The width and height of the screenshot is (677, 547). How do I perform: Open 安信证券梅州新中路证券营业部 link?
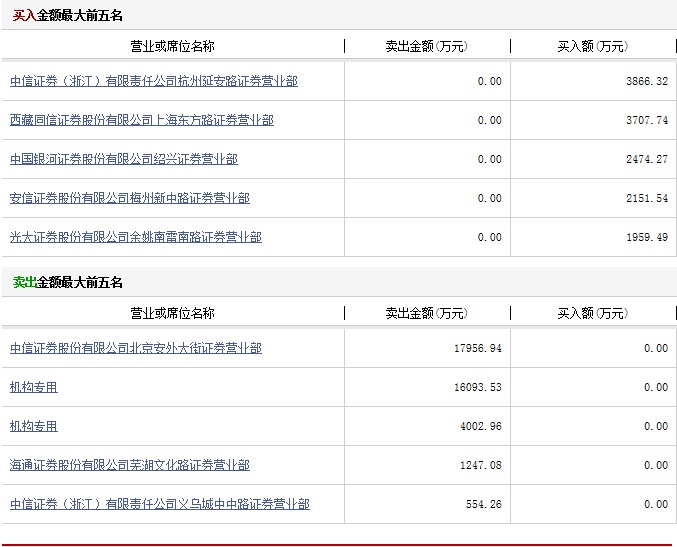coord(130,198)
